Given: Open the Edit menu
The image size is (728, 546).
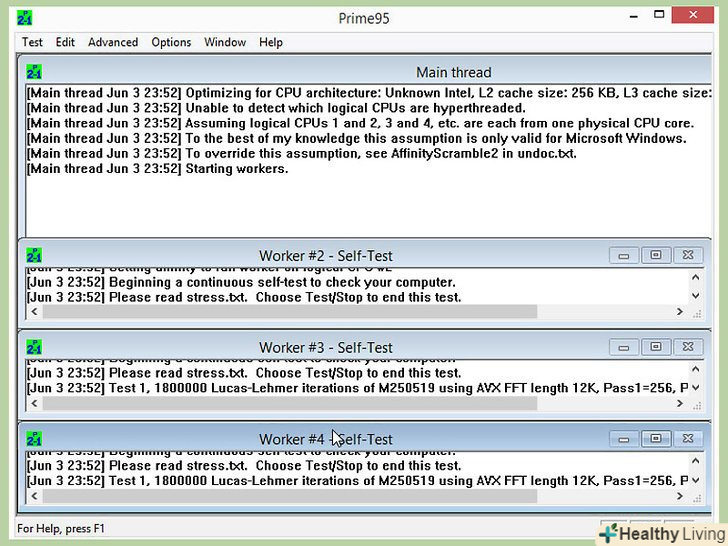Looking at the screenshot, I should click(65, 42).
